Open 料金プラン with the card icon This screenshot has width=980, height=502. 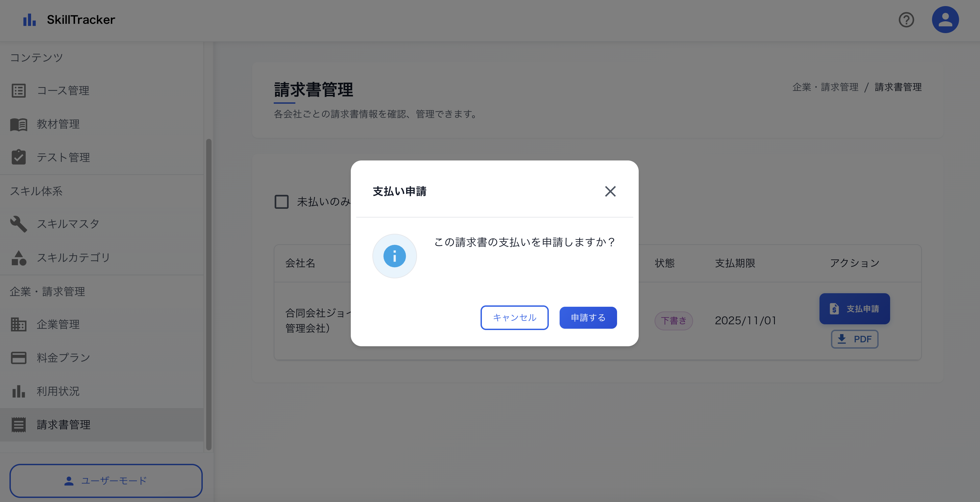pyautogui.click(x=19, y=357)
